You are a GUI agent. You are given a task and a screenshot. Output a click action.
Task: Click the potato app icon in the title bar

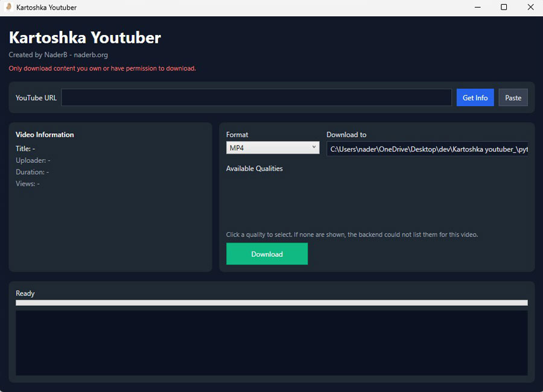(x=7, y=7)
